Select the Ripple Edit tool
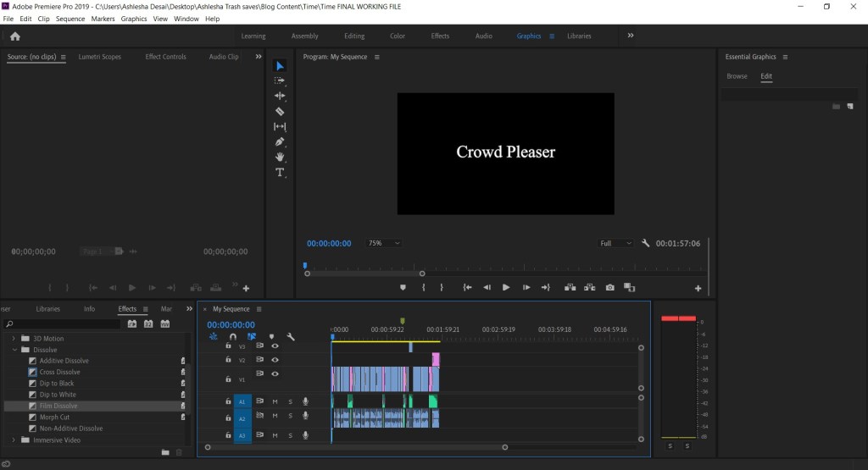Viewport: 868px width, 470px height. click(280, 97)
